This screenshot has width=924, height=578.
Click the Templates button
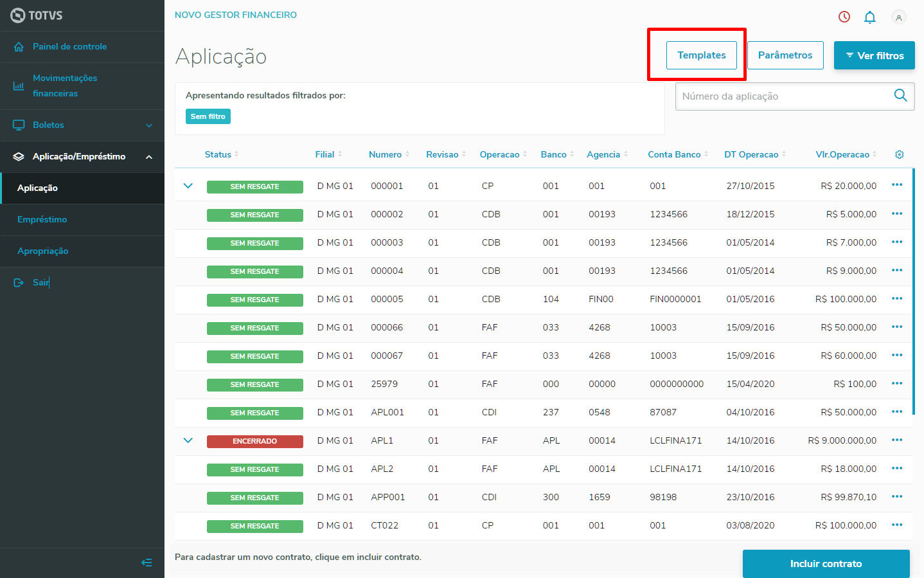click(702, 55)
